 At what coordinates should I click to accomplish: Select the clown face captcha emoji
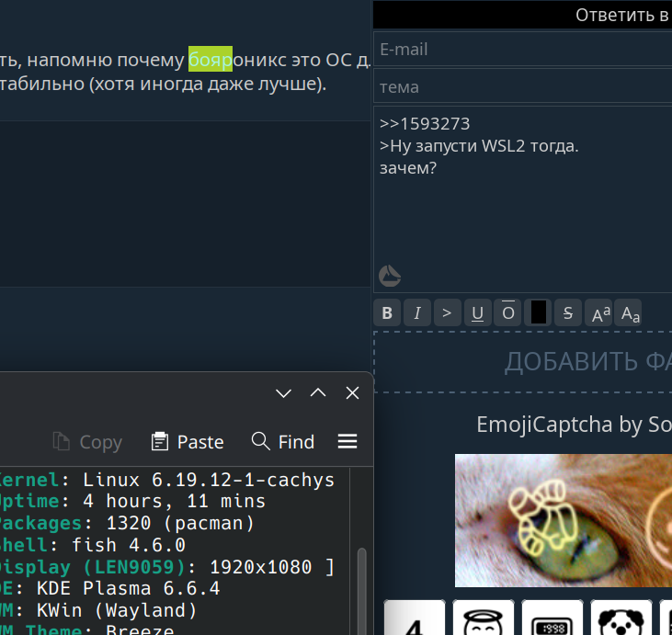coord(621,618)
